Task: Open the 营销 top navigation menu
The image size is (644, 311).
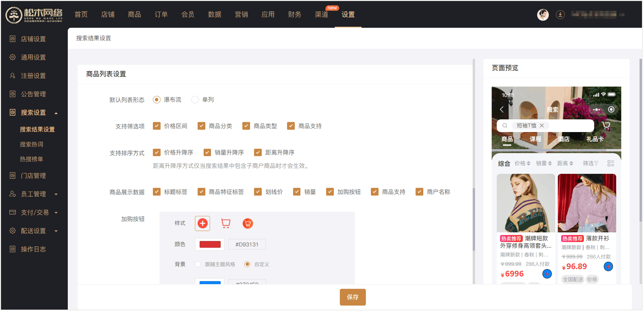Action: pyautogui.click(x=241, y=14)
